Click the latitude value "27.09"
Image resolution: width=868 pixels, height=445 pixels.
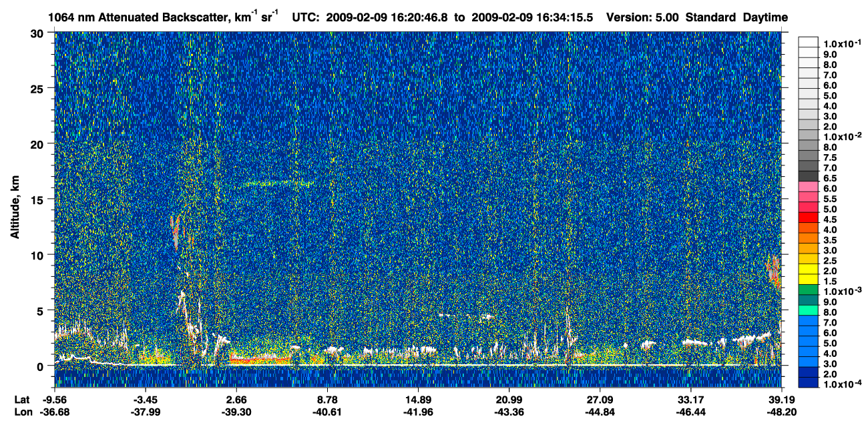600,400
